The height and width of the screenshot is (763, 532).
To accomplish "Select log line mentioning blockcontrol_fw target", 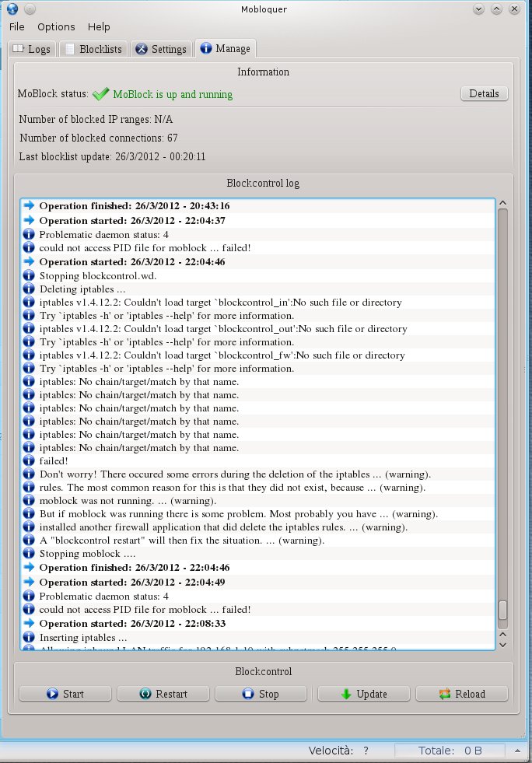I will (258, 355).
